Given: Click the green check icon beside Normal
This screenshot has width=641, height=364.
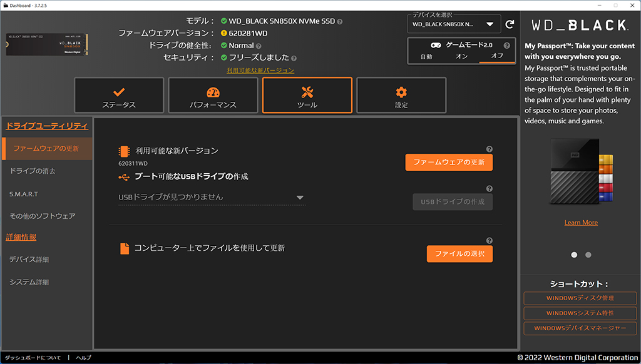Looking at the screenshot, I should (223, 46).
